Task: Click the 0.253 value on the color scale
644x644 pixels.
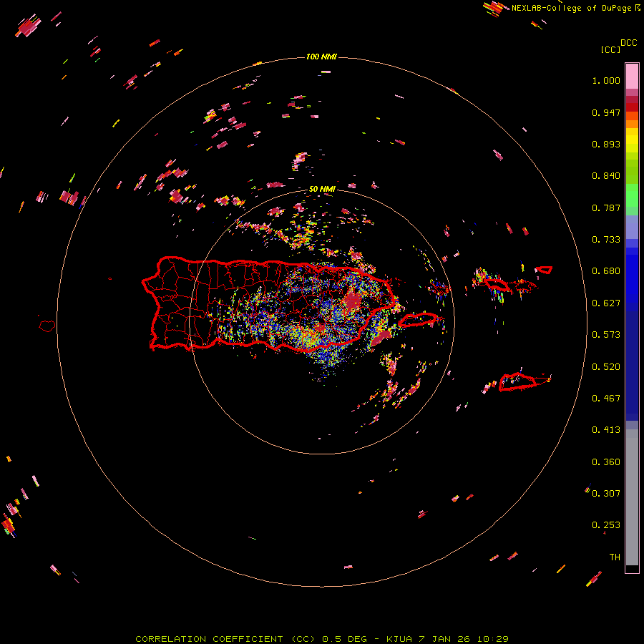Action: [x=606, y=525]
